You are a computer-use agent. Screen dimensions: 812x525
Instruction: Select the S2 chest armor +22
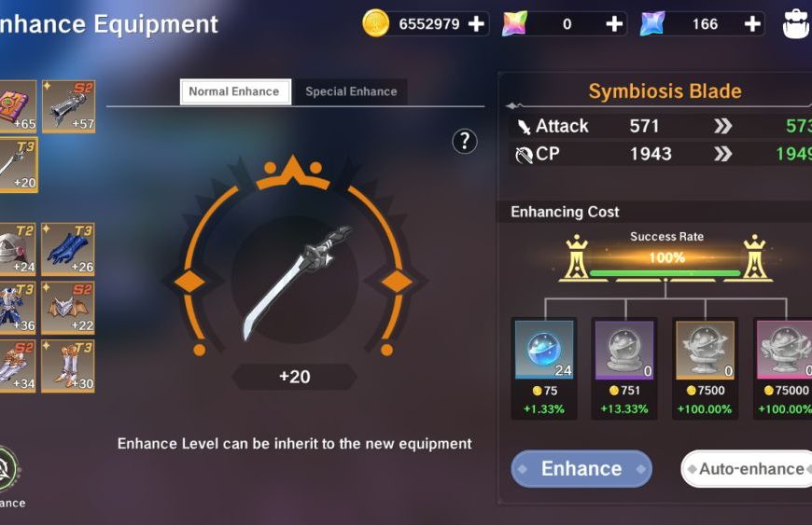tap(68, 307)
